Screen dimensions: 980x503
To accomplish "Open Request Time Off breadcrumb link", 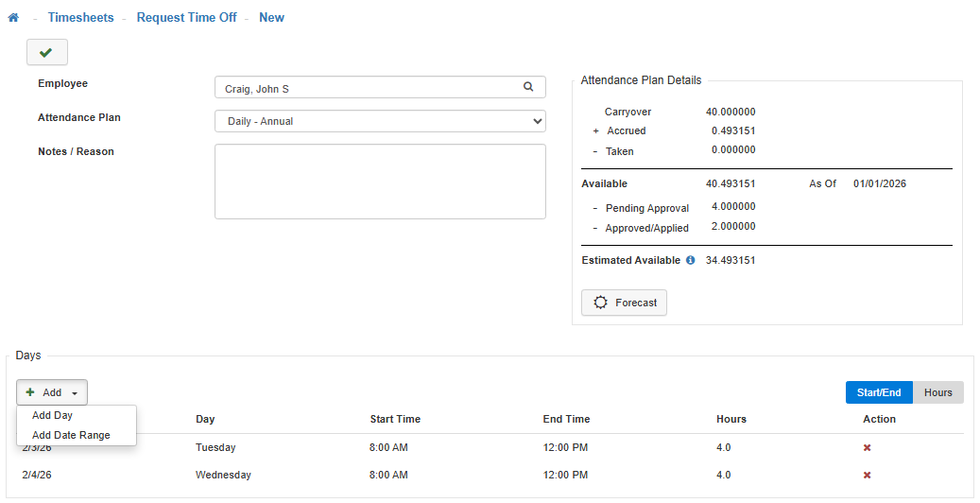I will [x=186, y=18].
